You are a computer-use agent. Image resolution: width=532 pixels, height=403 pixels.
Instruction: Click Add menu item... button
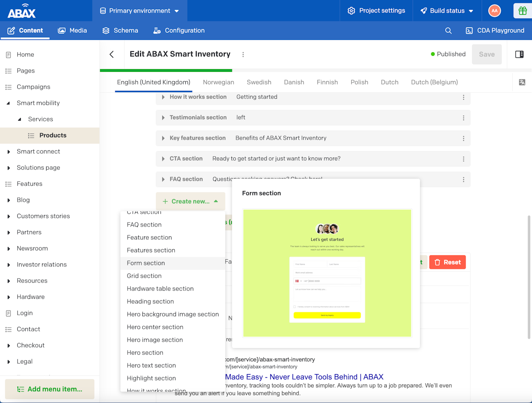point(50,389)
